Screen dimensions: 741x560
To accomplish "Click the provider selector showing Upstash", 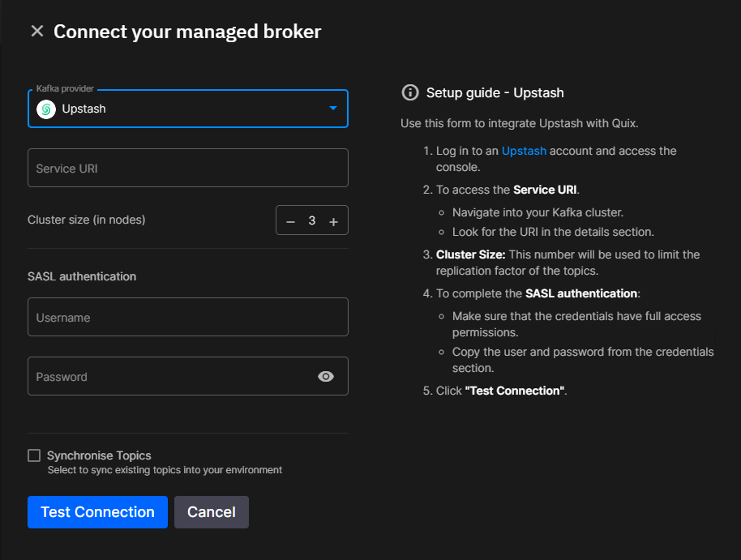I will 187,108.
